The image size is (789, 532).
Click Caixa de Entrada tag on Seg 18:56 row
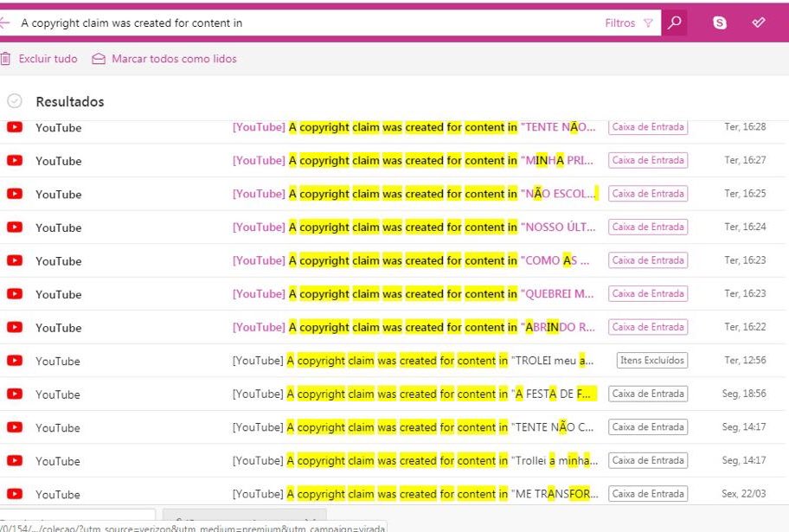648,394
